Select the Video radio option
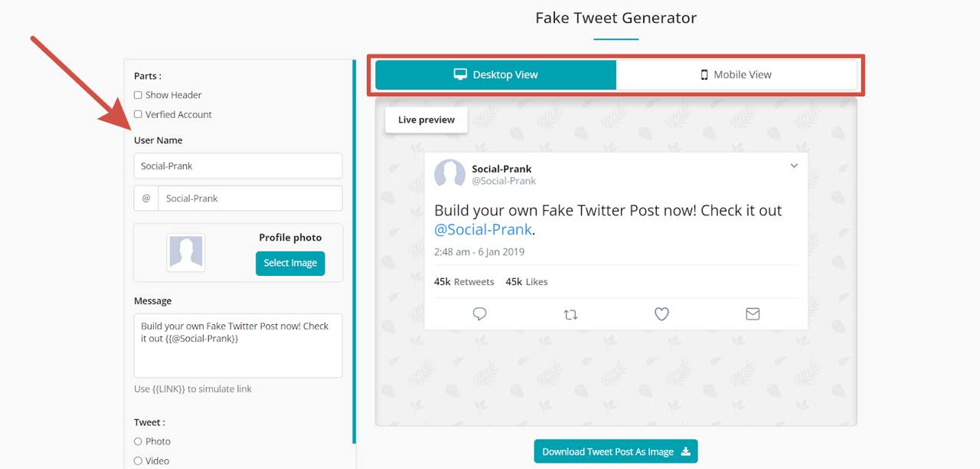 [x=139, y=461]
